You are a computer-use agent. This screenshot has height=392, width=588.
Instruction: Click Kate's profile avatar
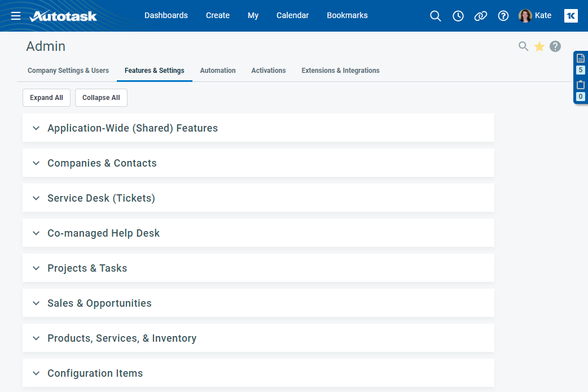[525, 16]
